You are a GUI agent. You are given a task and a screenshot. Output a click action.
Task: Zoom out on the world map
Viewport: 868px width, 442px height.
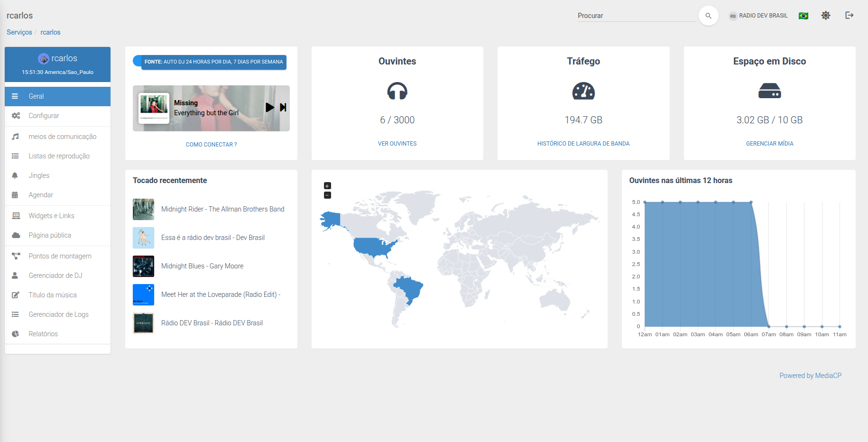(327, 195)
